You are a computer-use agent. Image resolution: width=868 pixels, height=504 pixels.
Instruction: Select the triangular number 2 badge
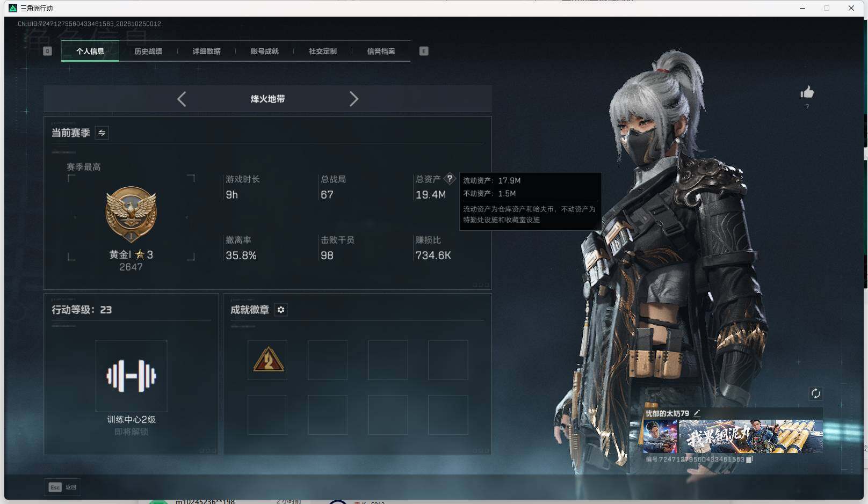click(267, 360)
